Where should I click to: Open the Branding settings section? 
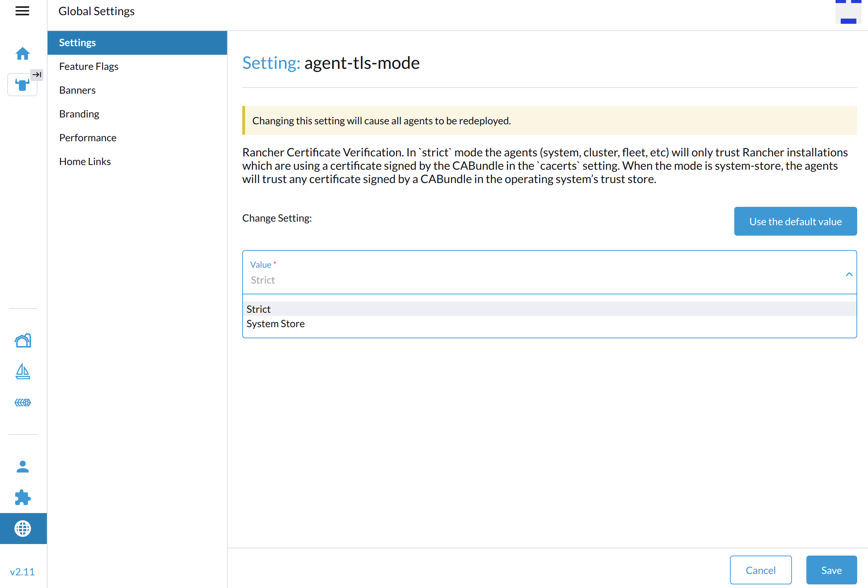click(79, 113)
